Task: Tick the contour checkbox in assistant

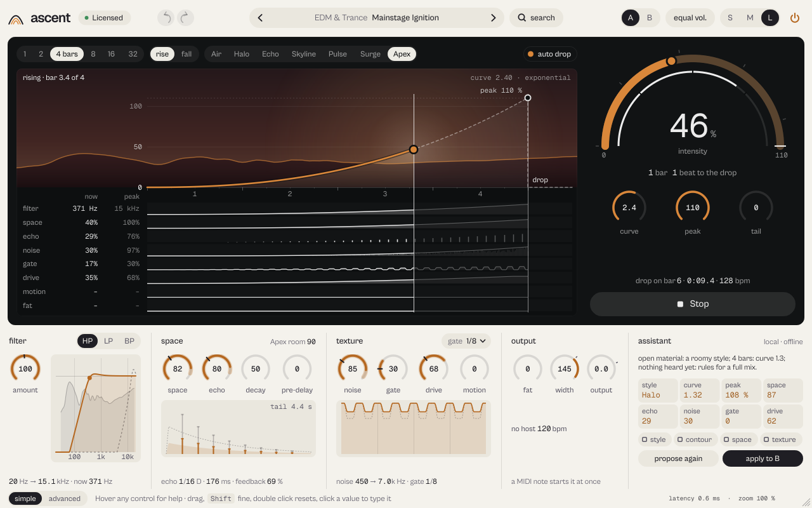Action: [x=680, y=439]
